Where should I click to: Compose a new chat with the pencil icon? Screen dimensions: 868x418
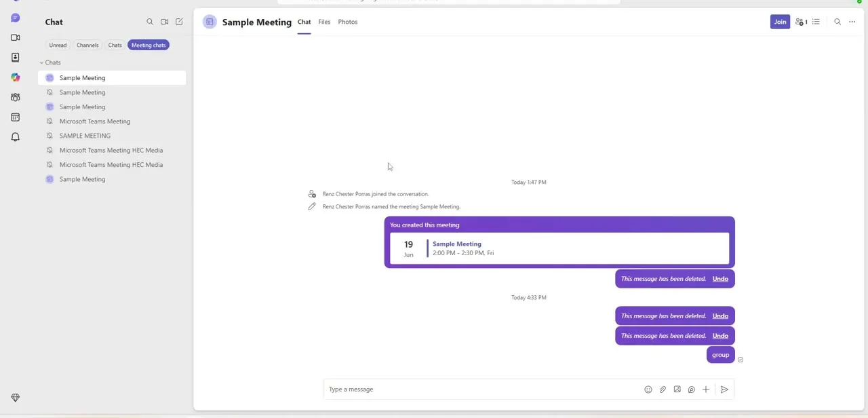(179, 22)
